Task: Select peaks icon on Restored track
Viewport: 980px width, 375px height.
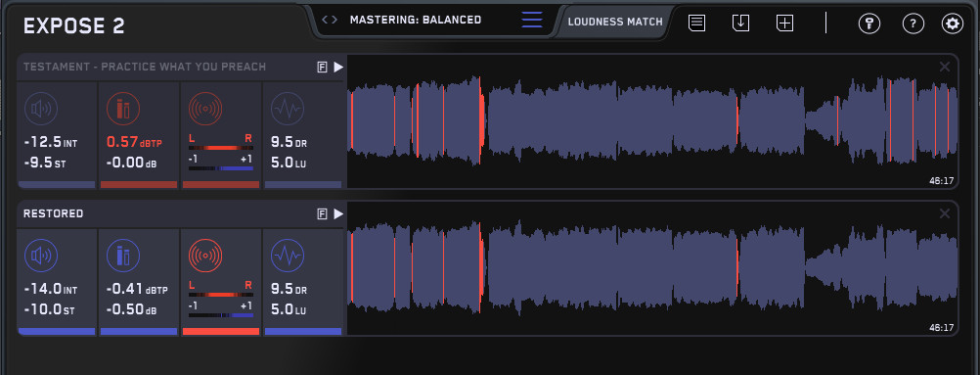Action: pos(123,256)
